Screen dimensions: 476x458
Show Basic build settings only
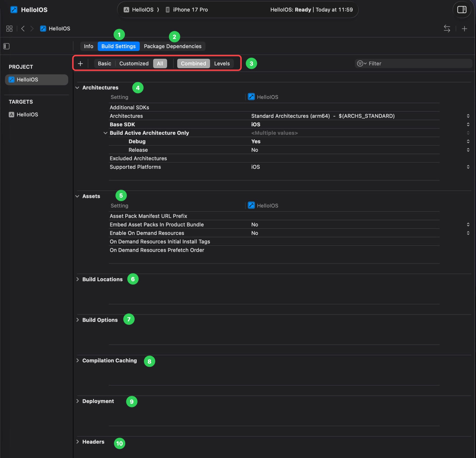tap(104, 64)
